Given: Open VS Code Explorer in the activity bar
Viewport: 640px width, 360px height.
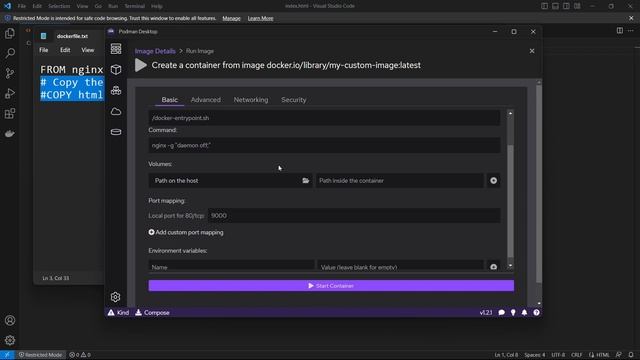Looking at the screenshot, I should 10,33.
